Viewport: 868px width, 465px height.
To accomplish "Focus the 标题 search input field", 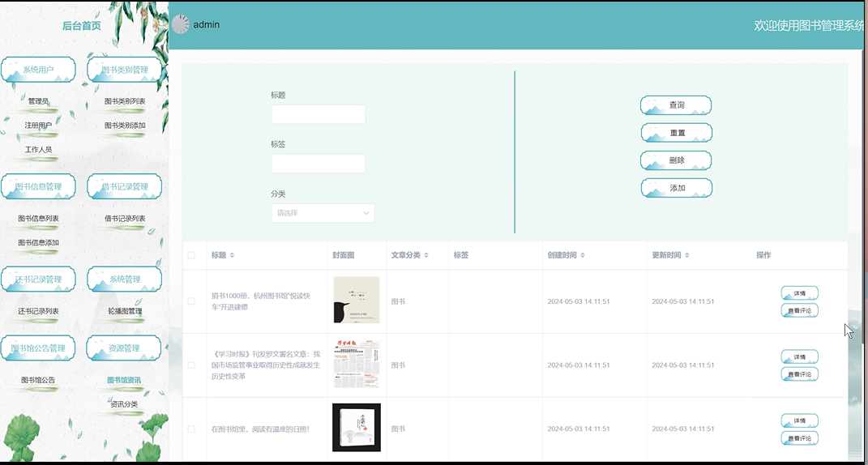I will coord(319,114).
